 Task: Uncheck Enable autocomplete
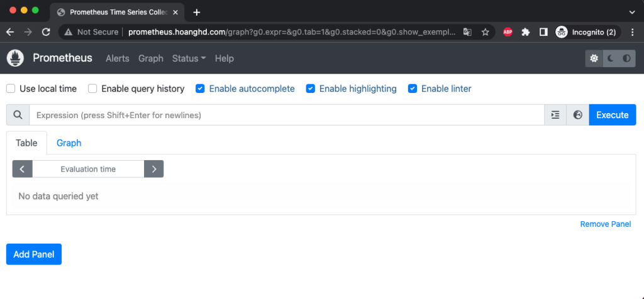coord(200,89)
